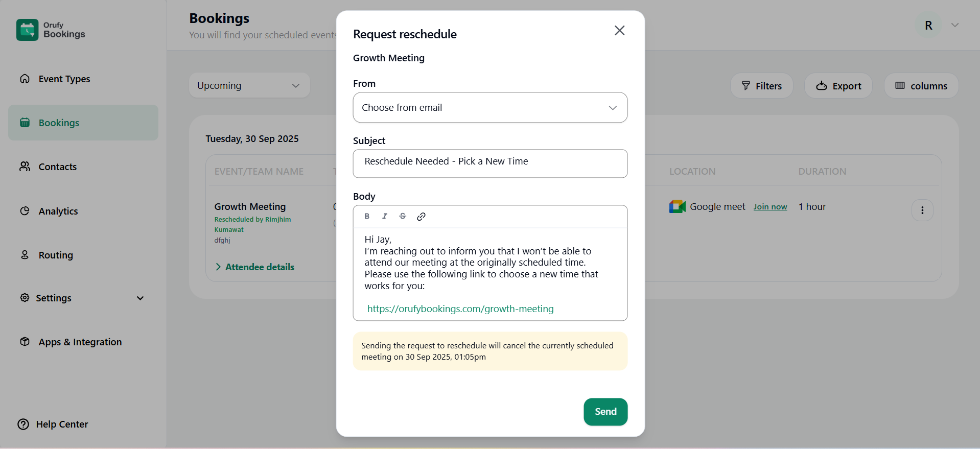Click the R profile avatar
The height and width of the screenshot is (449, 980).
click(928, 26)
